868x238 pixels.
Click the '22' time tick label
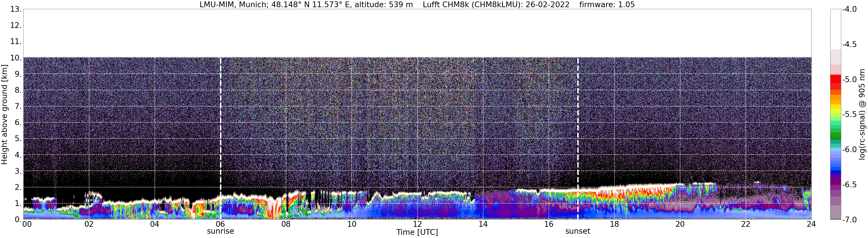point(746,224)
